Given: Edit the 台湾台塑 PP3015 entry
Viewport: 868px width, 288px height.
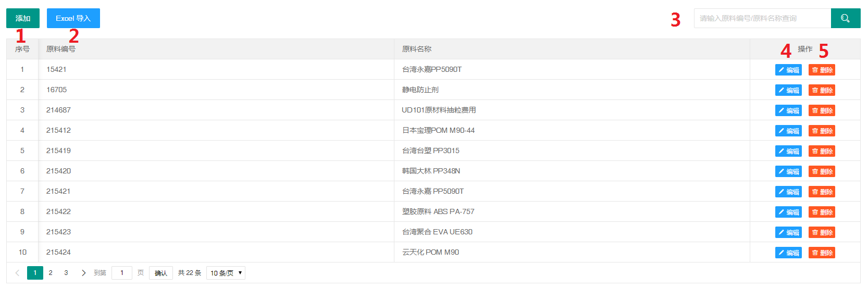Looking at the screenshot, I should pyautogui.click(x=788, y=151).
